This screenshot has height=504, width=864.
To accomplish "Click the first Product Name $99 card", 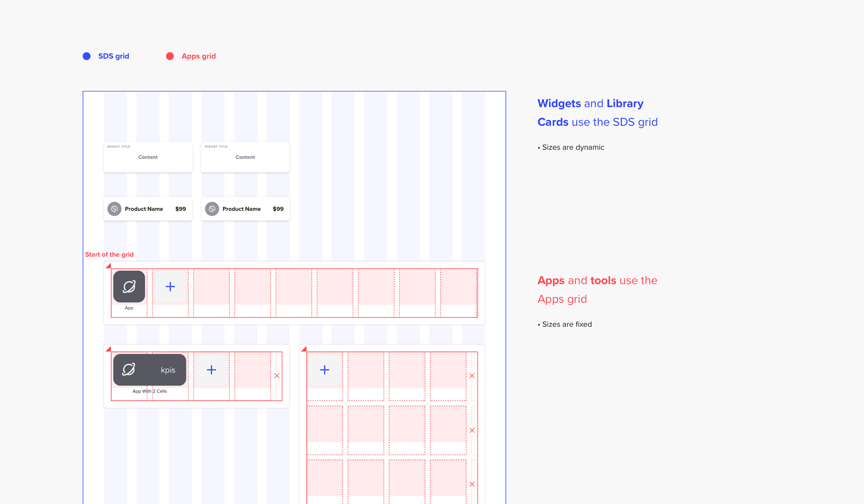I will point(148,209).
